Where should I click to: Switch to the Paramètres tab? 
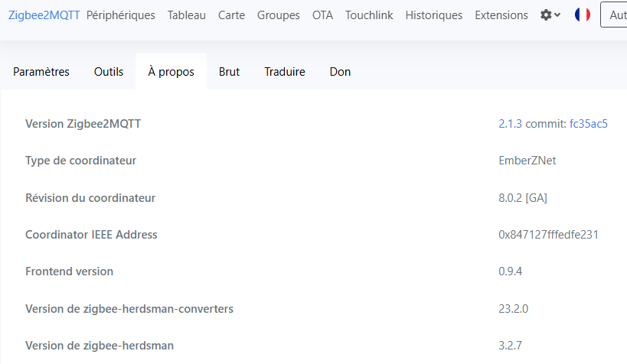pos(41,72)
